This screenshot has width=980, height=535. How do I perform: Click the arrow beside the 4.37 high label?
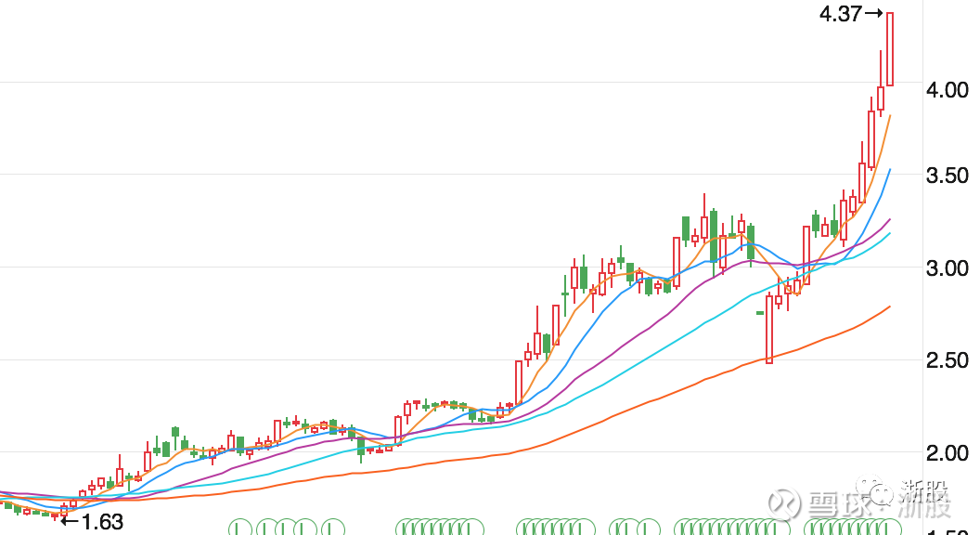coord(874,12)
